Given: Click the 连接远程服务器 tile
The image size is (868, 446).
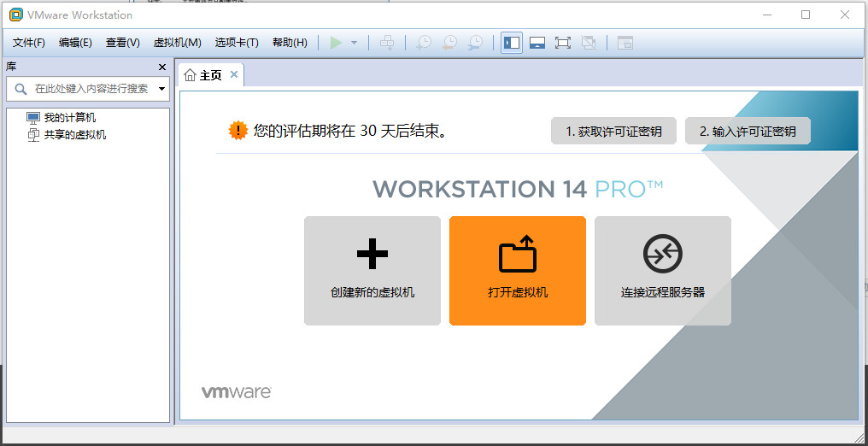Looking at the screenshot, I should tap(663, 271).
